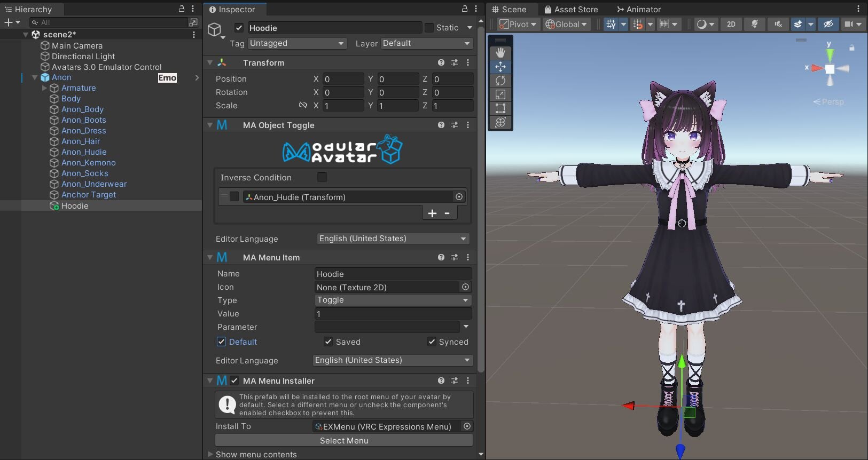Remove object from toggle list

pyautogui.click(x=447, y=213)
